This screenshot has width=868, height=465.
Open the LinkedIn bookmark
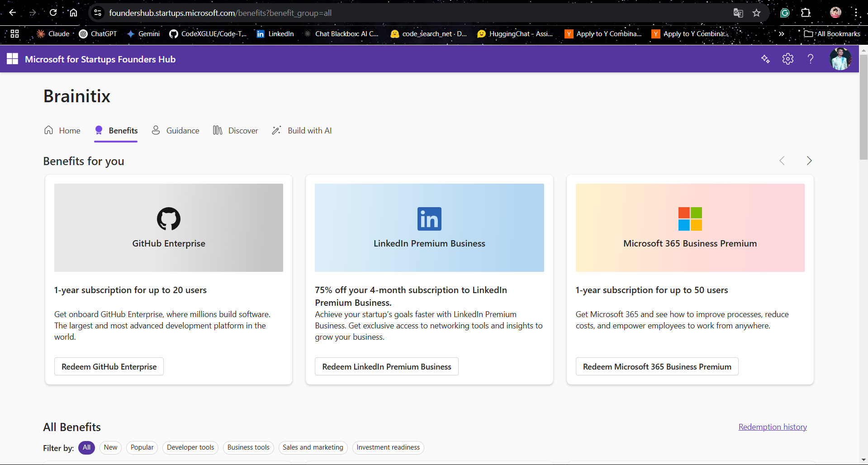click(x=275, y=33)
